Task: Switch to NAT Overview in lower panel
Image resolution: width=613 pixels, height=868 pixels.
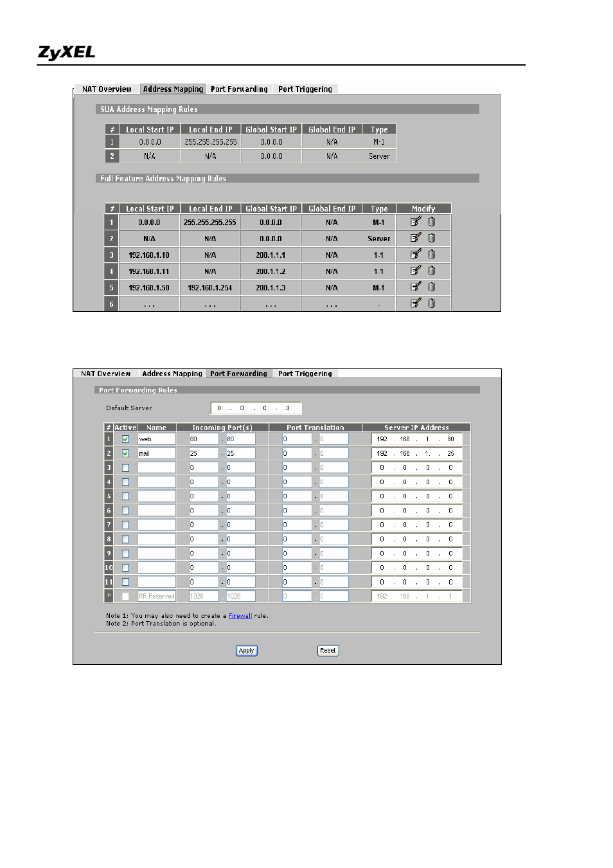Action: [106, 374]
